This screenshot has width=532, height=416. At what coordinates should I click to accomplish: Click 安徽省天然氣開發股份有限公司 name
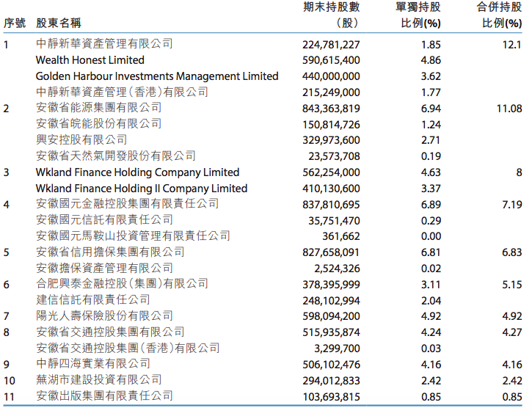click(116, 156)
